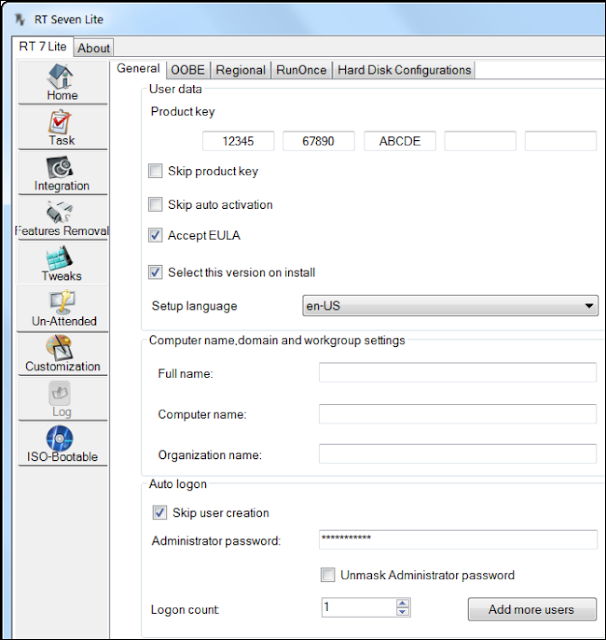Viewport: 606px width, 640px height.
Task: Open the Task section with the checklist icon
Action: [x=62, y=128]
